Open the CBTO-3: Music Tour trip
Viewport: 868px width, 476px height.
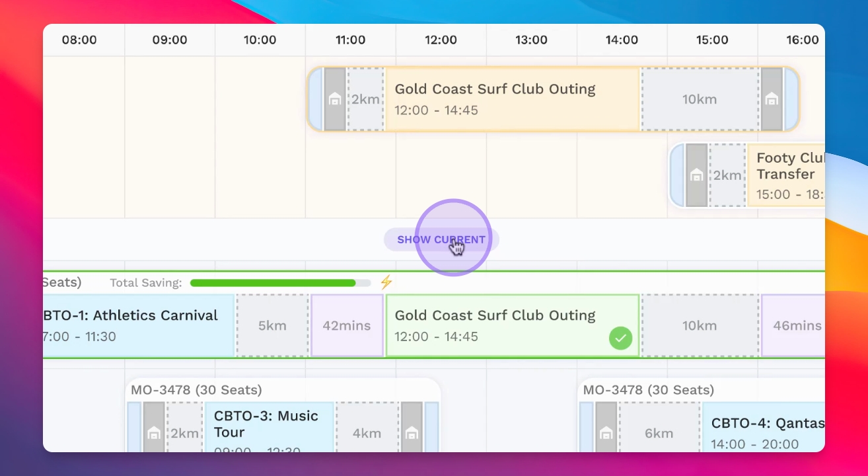tap(270, 427)
